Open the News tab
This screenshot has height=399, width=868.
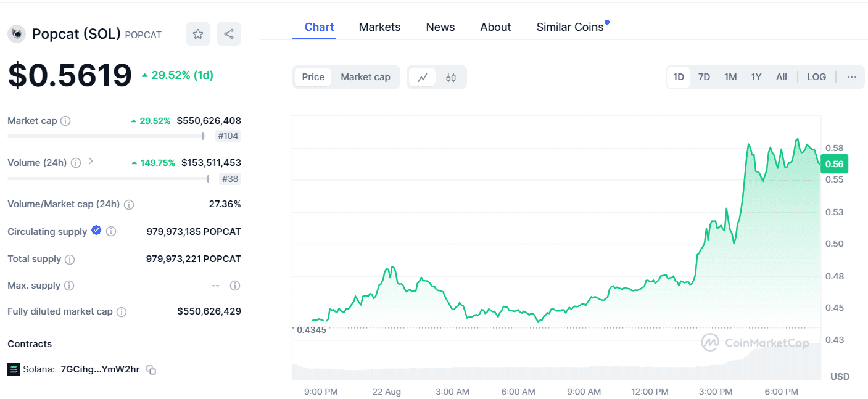pyautogui.click(x=440, y=27)
